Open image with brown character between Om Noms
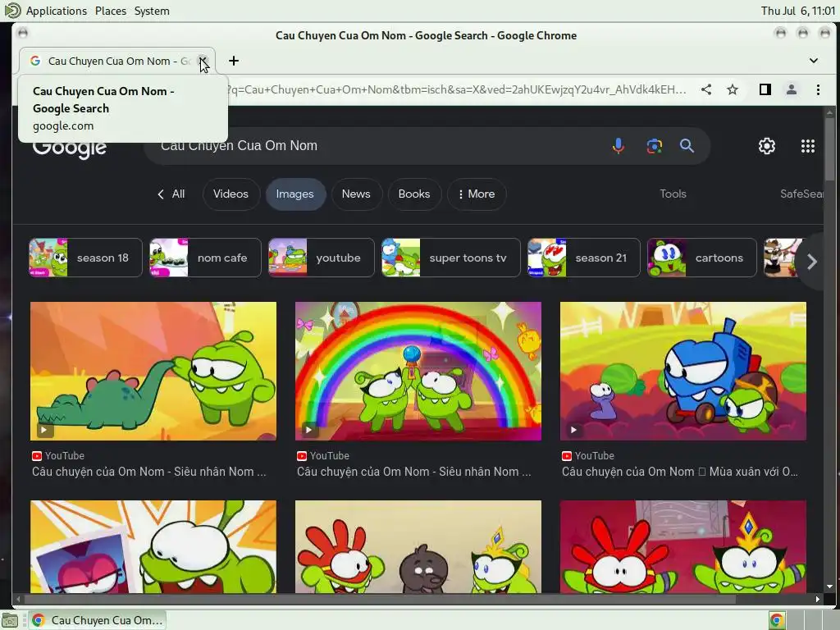 (418, 546)
